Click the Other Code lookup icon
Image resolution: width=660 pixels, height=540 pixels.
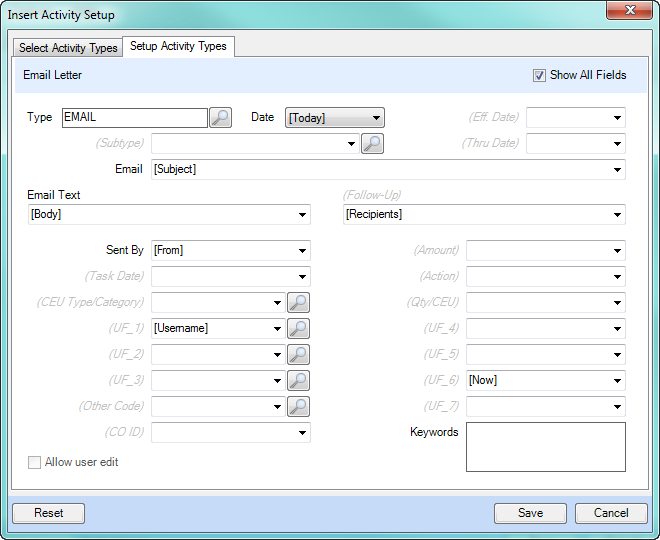click(x=298, y=406)
